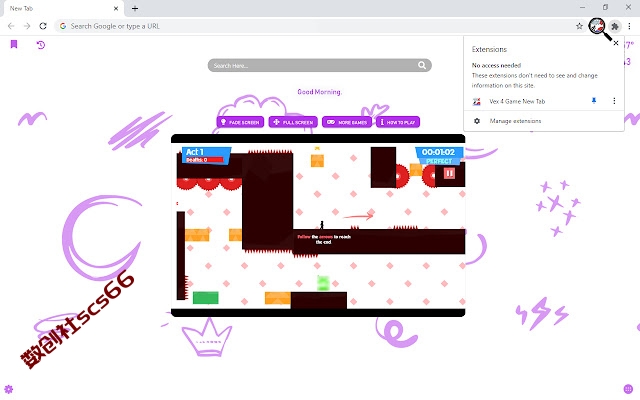The height and width of the screenshot is (400, 640).
Task: Click the No access needed heading
Action: click(496, 65)
